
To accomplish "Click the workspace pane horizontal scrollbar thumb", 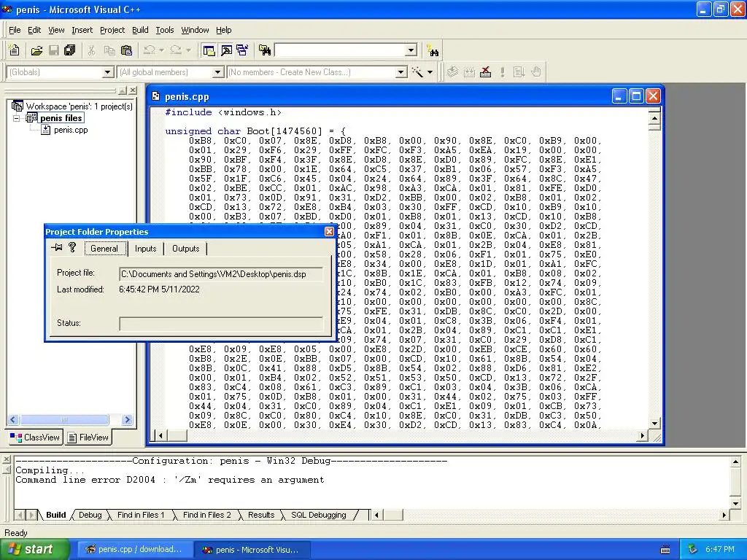I will (65, 419).
